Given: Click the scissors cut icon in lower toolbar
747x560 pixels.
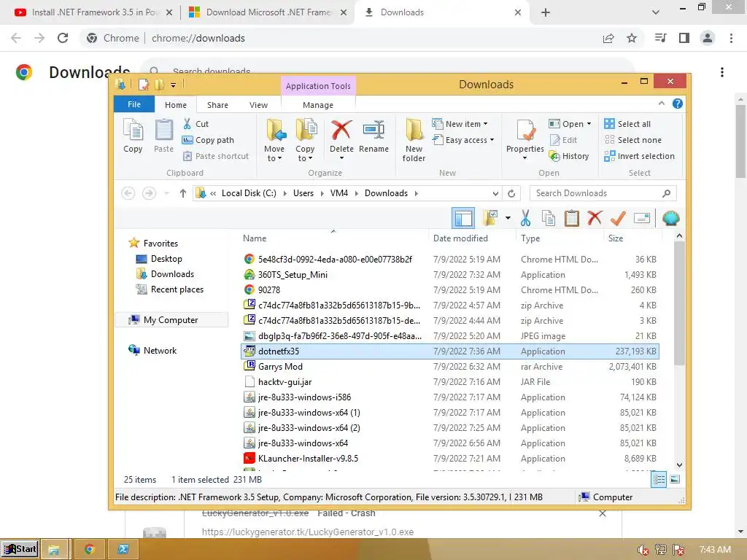Looking at the screenshot, I should [525, 219].
